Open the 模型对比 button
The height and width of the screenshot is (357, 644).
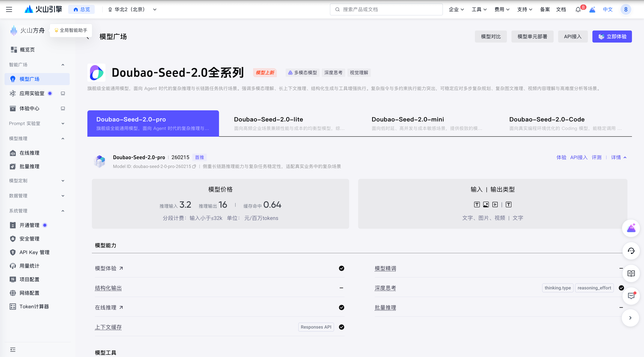click(491, 36)
